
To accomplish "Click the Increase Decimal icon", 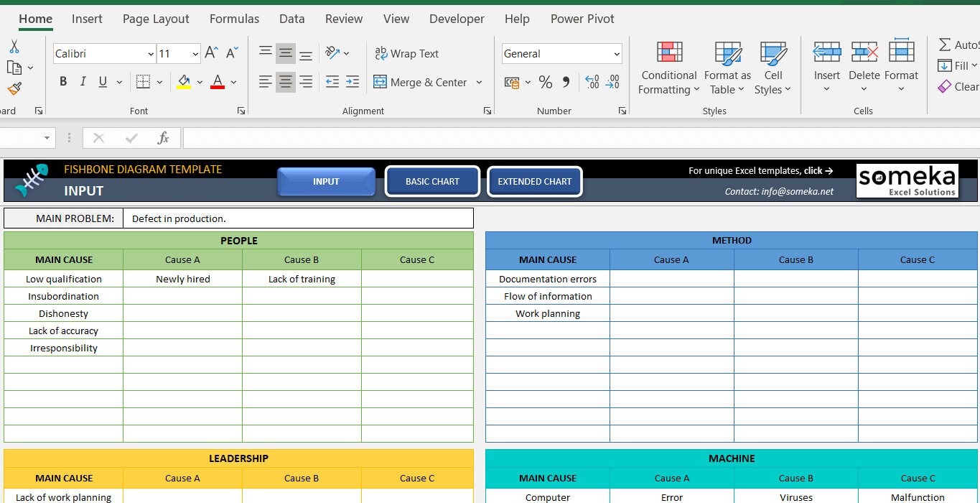I will pyautogui.click(x=592, y=82).
